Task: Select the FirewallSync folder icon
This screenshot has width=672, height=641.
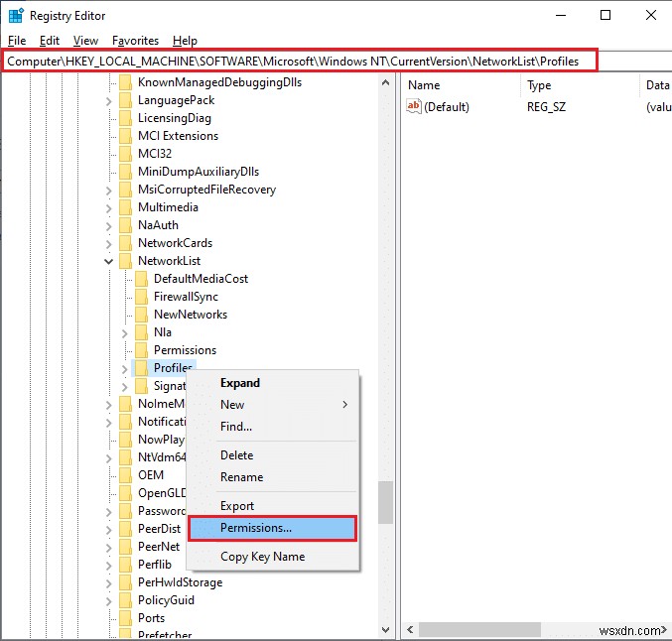Action: click(x=141, y=297)
